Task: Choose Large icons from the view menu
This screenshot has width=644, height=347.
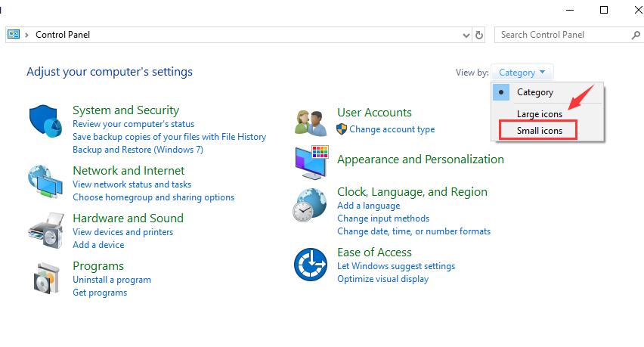Action: (x=539, y=113)
